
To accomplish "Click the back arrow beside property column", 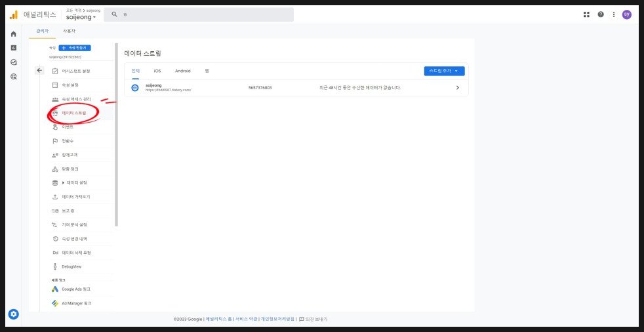I will [39, 70].
